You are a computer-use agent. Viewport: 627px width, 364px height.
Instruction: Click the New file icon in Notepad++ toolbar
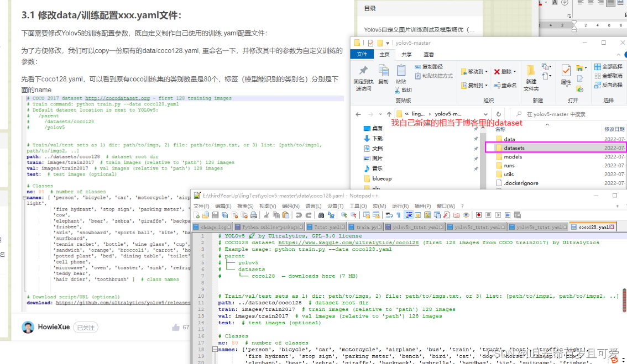[196, 215]
